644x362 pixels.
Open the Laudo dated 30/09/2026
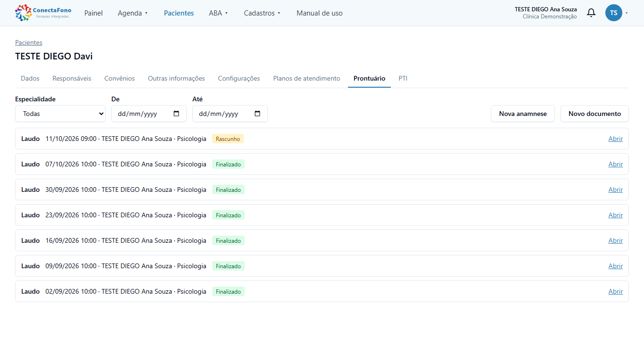pos(616,189)
